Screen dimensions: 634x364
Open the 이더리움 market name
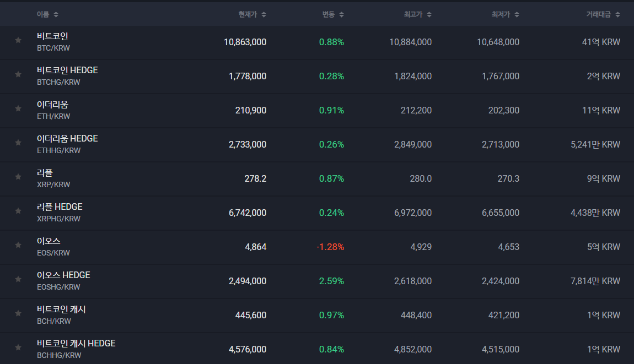tap(52, 104)
